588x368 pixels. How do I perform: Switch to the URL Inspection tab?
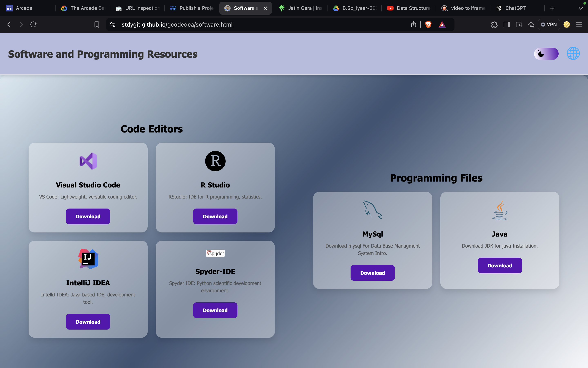(137, 8)
